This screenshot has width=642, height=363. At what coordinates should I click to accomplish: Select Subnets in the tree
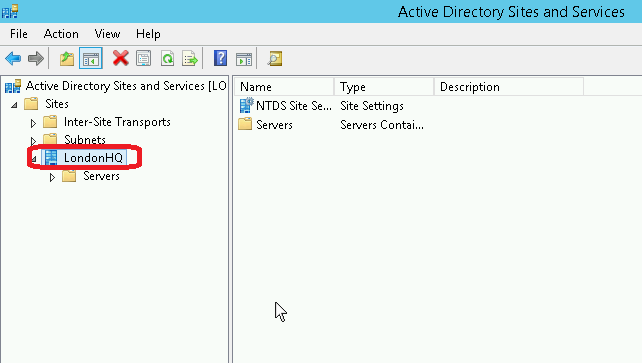tap(85, 140)
